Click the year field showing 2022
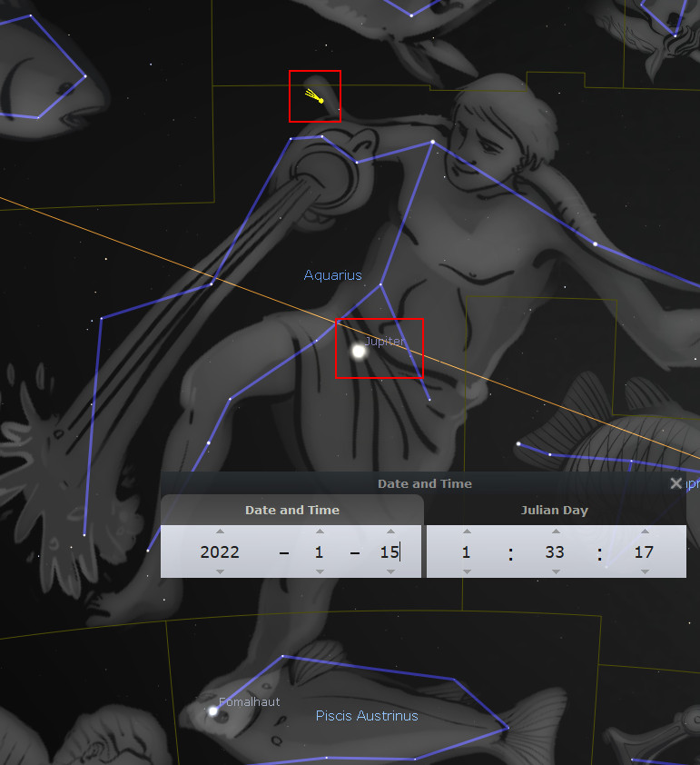The height and width of the screenshot is (765, 700). pos(220,551)
